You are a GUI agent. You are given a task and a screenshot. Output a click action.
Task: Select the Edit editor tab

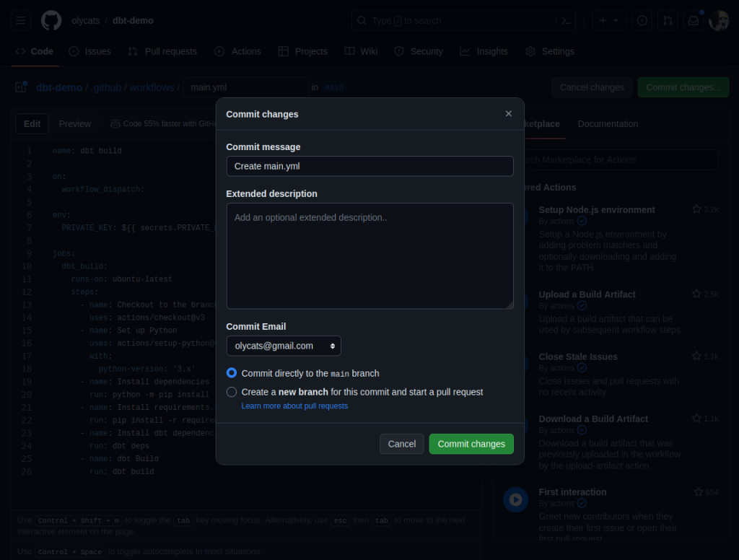coord(32,124)
